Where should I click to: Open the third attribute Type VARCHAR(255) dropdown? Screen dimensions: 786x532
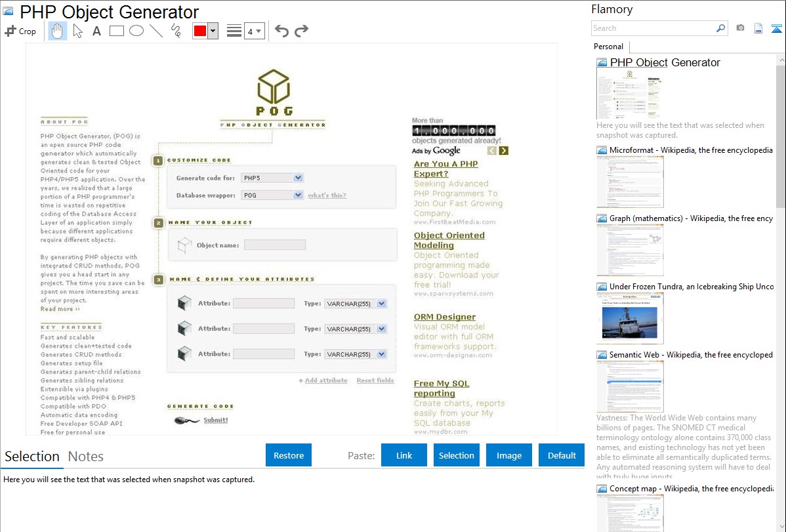tap(356, 354)
